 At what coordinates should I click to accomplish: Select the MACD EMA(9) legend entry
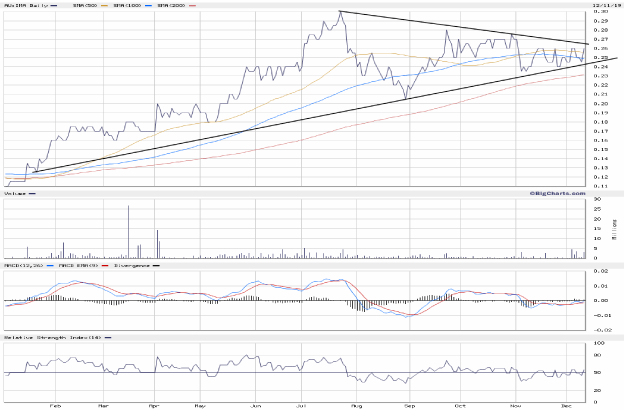79,265
